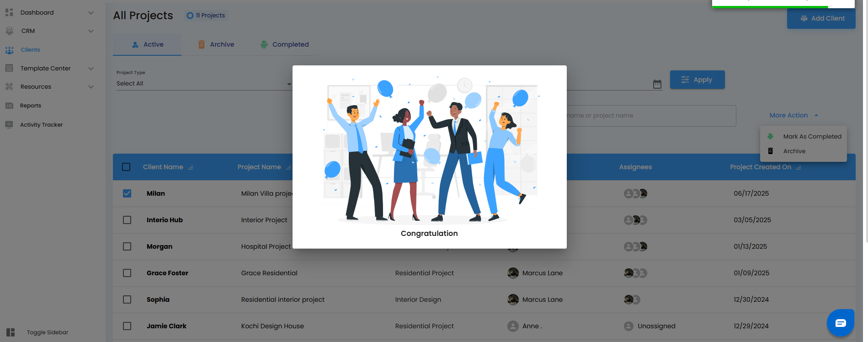Click Marcus Lane avatar in Grace Foster row
The image size is (868, 342).
[x=513, y=273]
